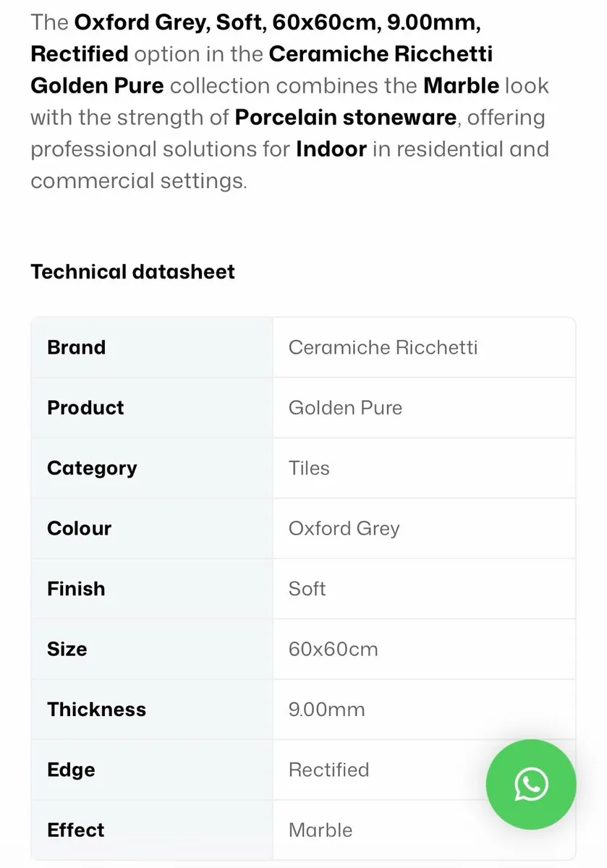The width and height of the screenshot is (607, 868).
Task: Select the Brand row label
Action: 76,347
